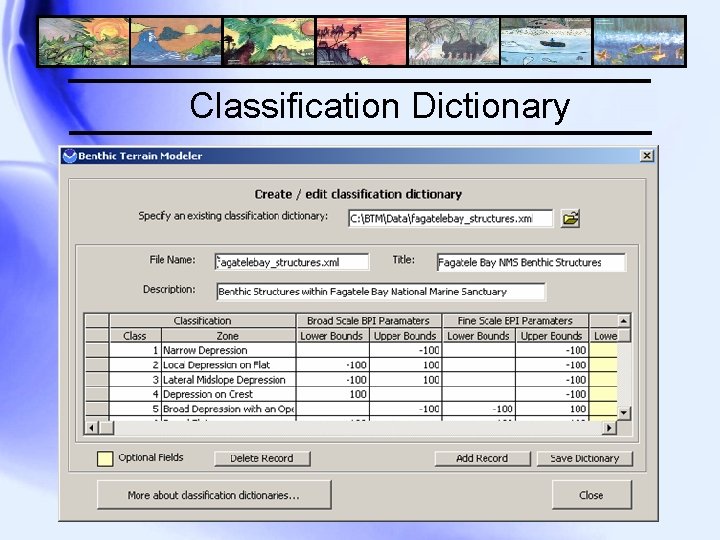Image resolution: width=720 pixels, height=540 pixels.
Task: Click the Delete Record button
Action: [x=262, y=458]
